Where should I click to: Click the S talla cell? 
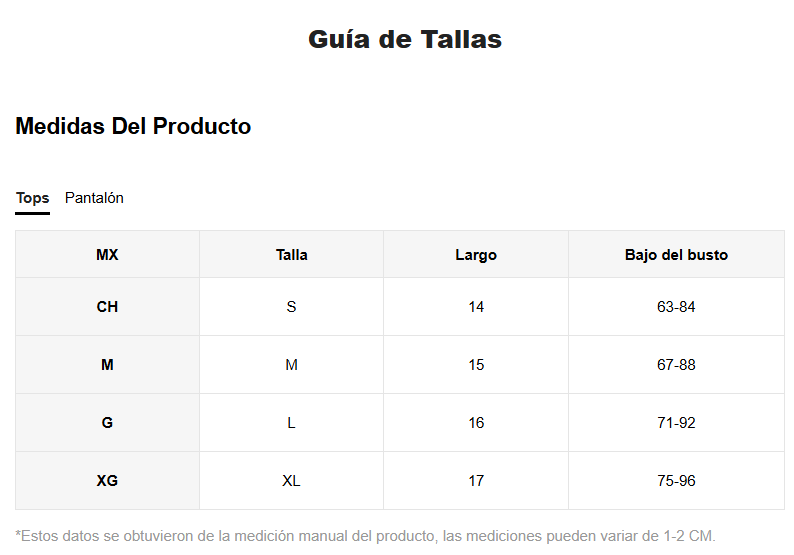click(292, 307)
